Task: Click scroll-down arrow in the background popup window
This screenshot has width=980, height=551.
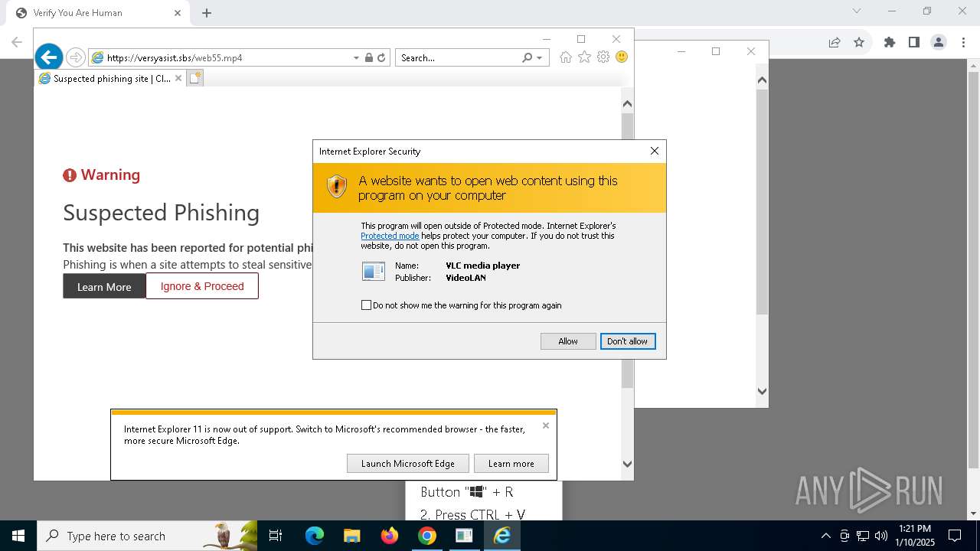Action: [x=762, y=391]
